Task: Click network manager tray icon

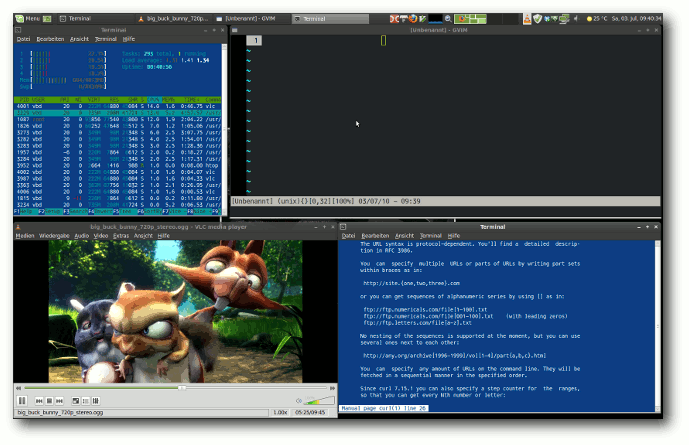Action: (565, 18)
